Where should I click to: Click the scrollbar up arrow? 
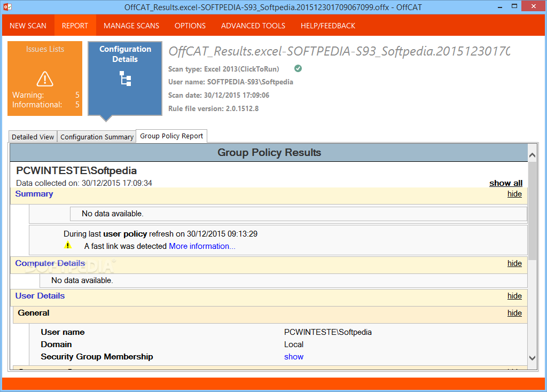pos(533,155)
